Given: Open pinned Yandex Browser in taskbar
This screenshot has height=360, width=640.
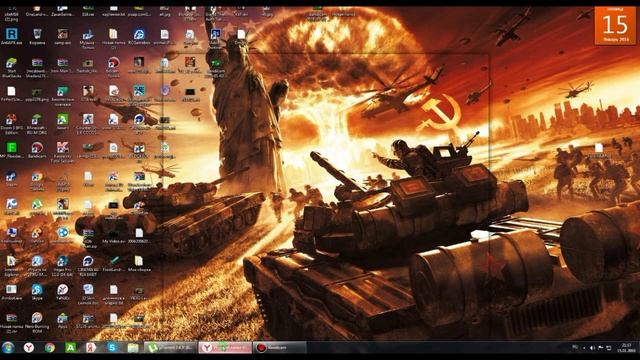Looking at the screenshot, I should [x=29, y=347].
